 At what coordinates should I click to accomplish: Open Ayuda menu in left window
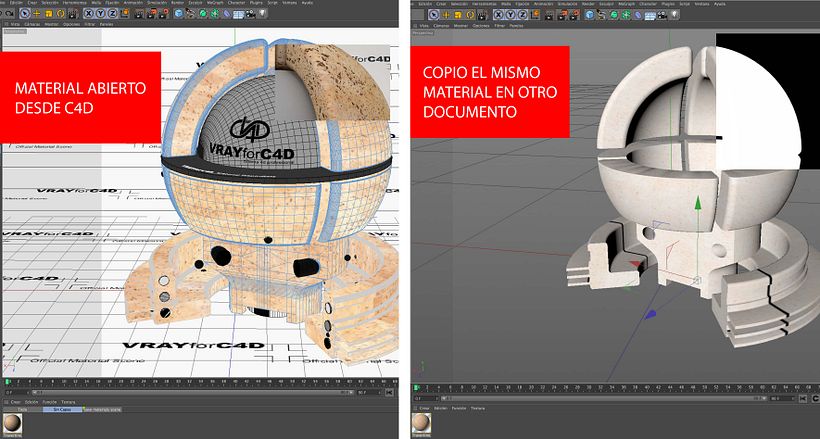pyautogui.click(x=307, y=3)
